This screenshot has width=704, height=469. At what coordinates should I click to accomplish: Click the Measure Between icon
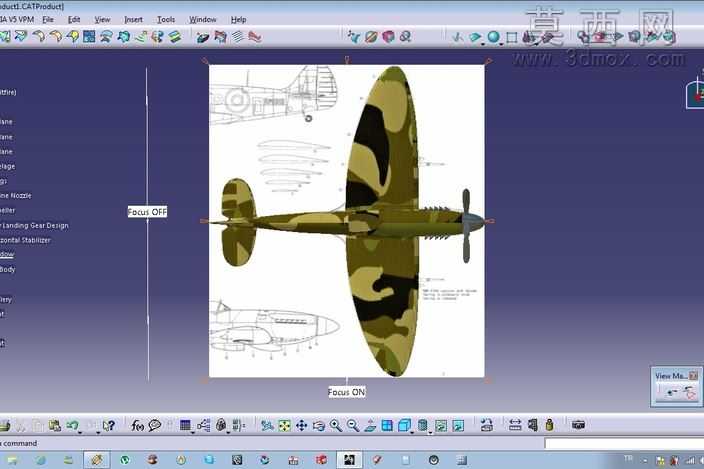point(515,425)
